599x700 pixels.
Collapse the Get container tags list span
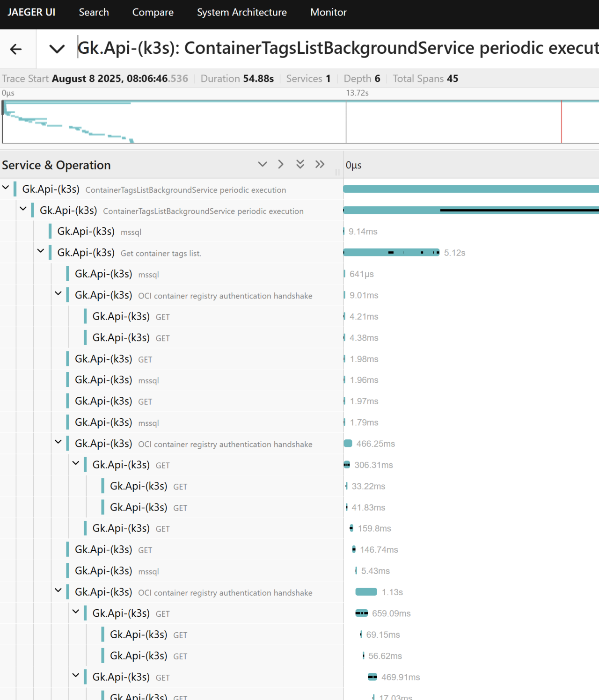(x=41, y=251)
